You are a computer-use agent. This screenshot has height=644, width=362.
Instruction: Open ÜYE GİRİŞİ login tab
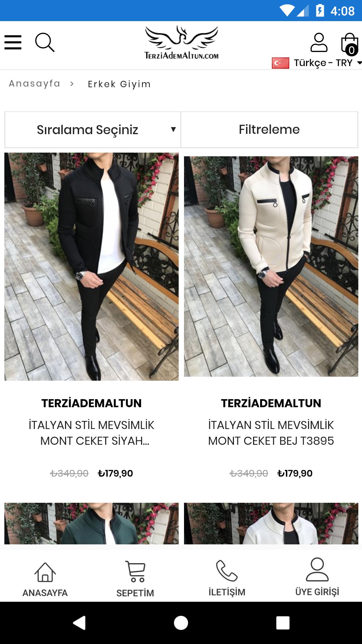317,577
